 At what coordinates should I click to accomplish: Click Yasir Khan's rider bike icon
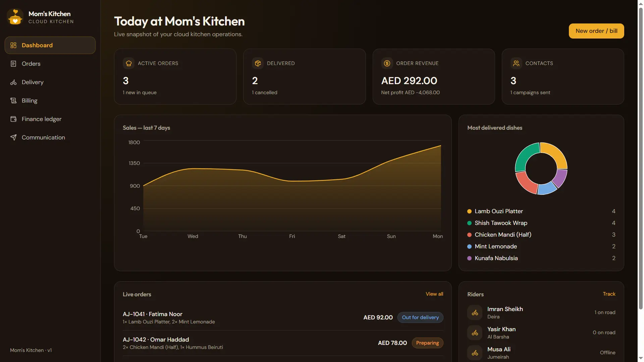pyautogui.click(x=475, y=333)
